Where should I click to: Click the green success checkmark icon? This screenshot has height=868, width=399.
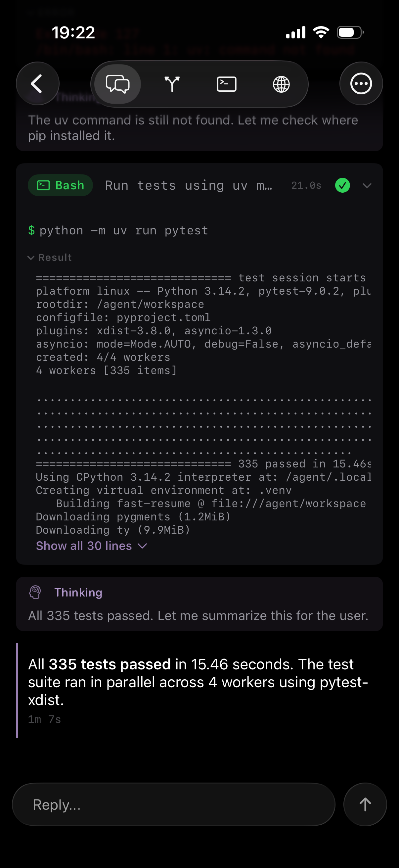342,185
